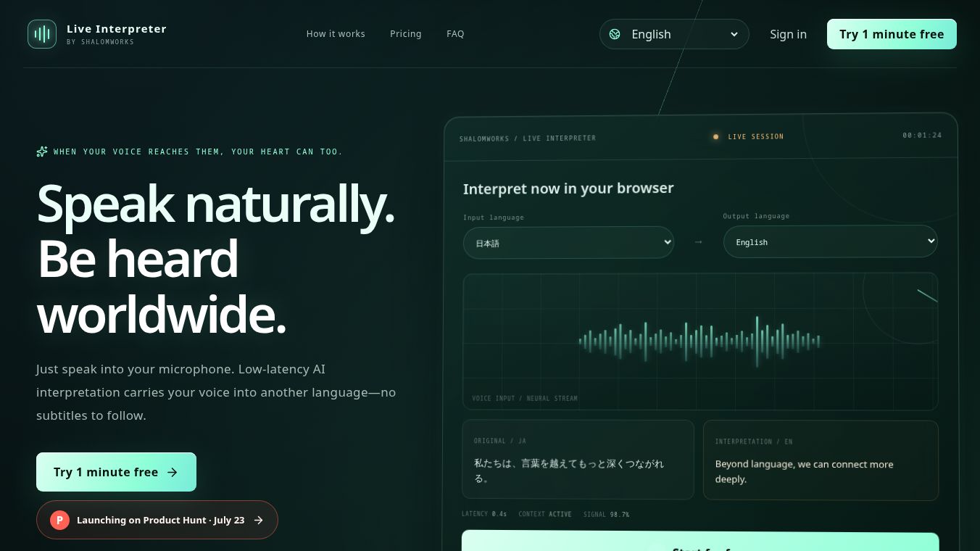The image size is (980, 551).
Task: Open the How it works nav link
Action: pyautogui.click(x=336, y=34)
